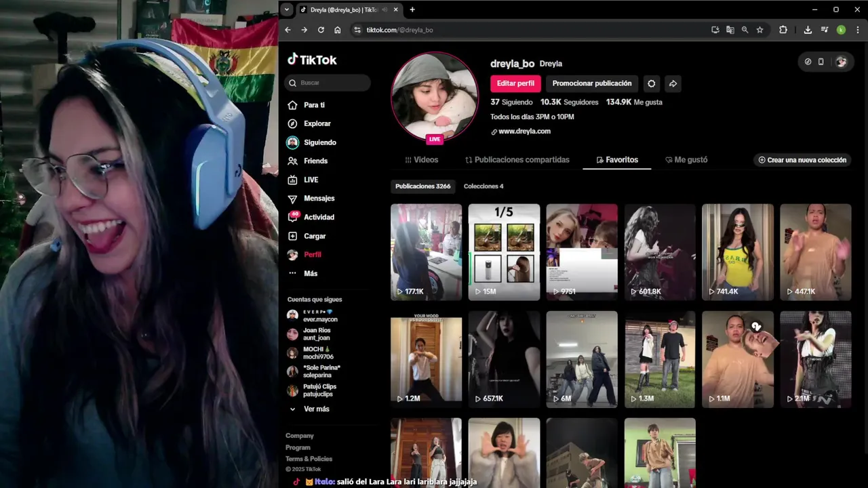The height and width of the screenshot is (488, 868).
Task: Open the video with 177.1K views
Action: click(426, 252)
